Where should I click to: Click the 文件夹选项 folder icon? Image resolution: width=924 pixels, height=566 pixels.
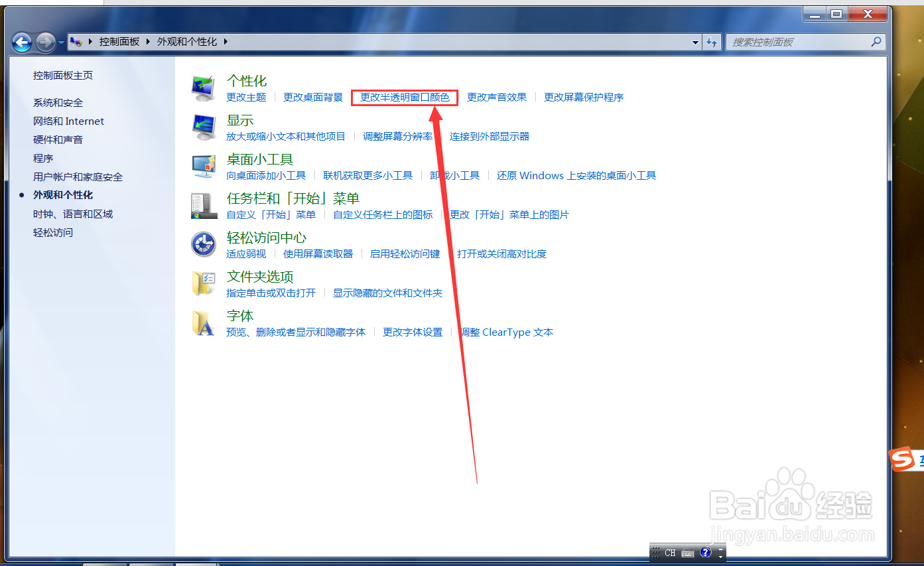204,282
